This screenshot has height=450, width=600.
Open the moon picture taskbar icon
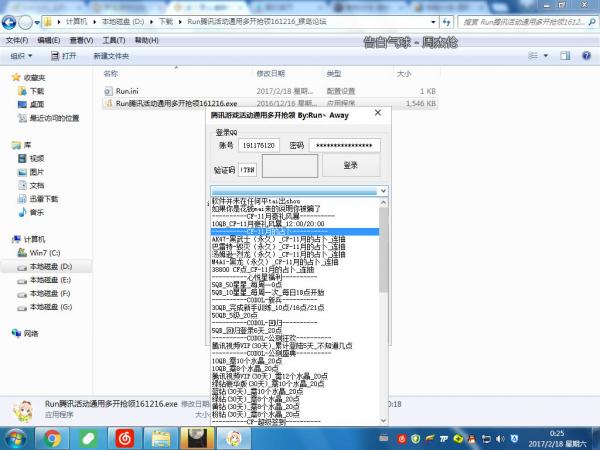coord(197,439)
